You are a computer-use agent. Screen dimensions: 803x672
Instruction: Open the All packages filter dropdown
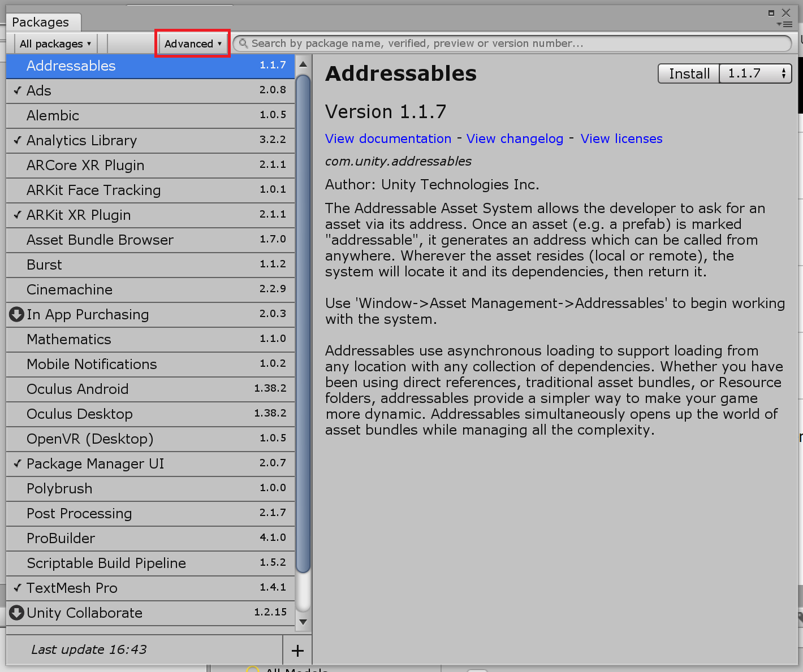(55, 44)
